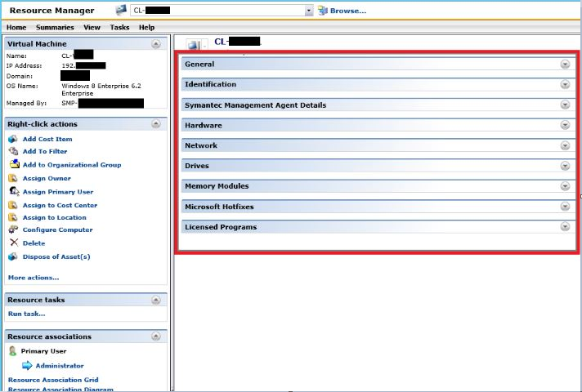The width and height of the screenshot is (582, 392).
Task: Click the More actions... link
Action: (x=33, y=278)
